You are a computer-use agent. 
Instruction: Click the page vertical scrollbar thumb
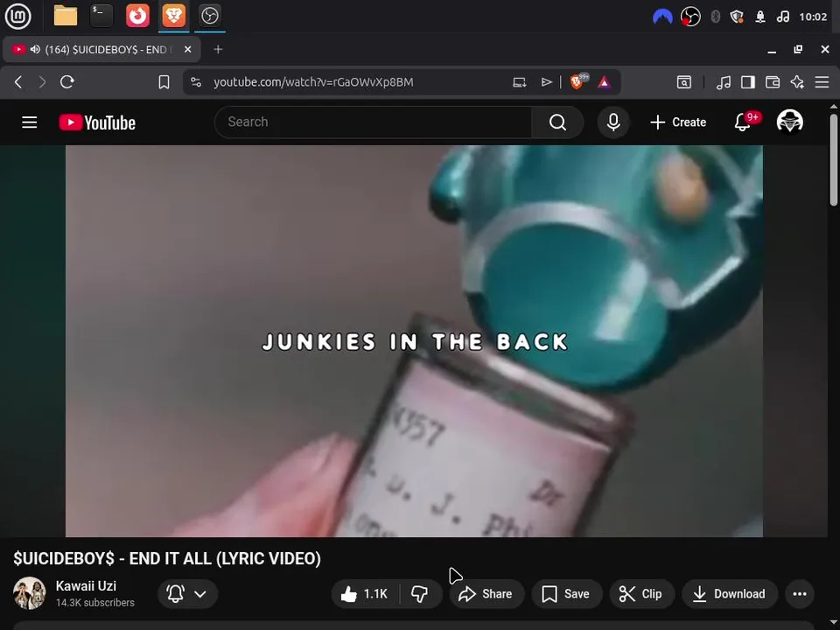pos(834,159)
